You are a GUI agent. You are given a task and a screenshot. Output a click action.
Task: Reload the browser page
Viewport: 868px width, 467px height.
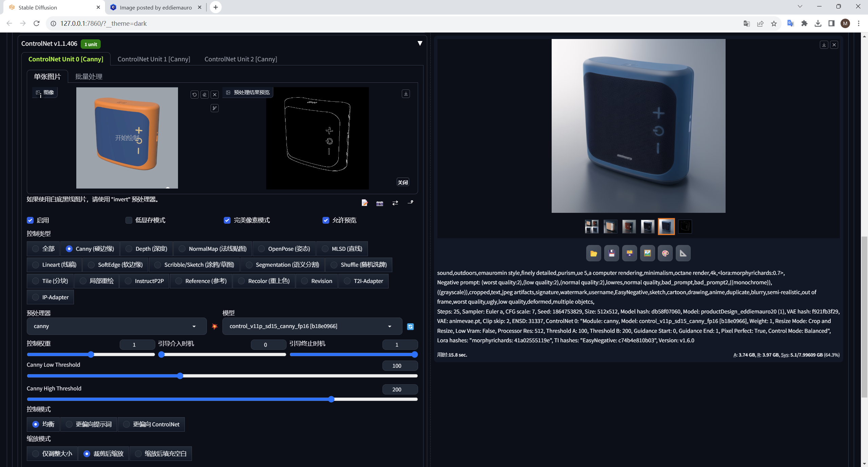coord(37,23)
